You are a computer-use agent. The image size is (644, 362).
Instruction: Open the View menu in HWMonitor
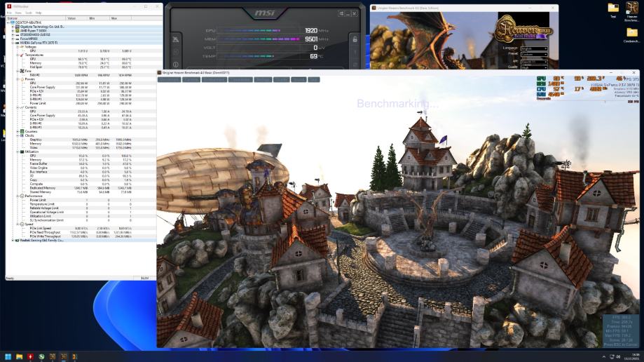coord(18,13)
